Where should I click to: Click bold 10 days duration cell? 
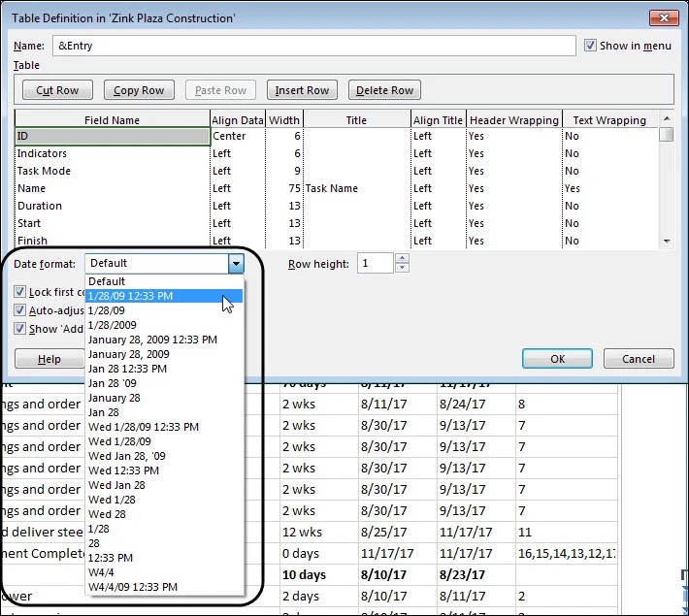tap(319, 574)
